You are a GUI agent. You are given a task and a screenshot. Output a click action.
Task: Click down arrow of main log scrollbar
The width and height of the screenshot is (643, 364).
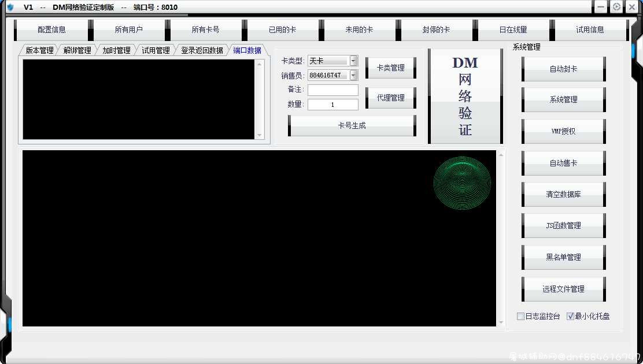tap(501, 322)
